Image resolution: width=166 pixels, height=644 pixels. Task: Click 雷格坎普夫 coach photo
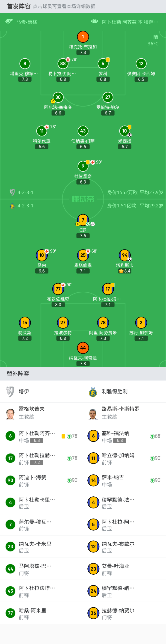click(10, 414)
